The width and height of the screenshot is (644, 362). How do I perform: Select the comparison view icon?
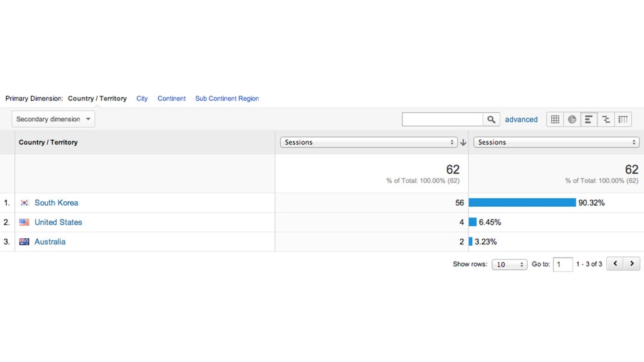tap(606, 119)
